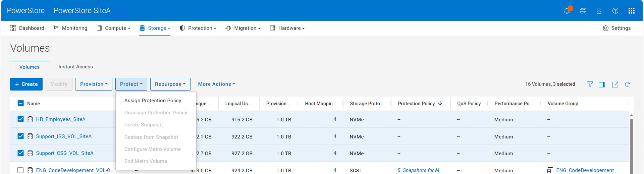Click the volume icon beside HR_Employees_SiteA
The height and width of the screenshot is (174, 644).
[x=30, y=119]
